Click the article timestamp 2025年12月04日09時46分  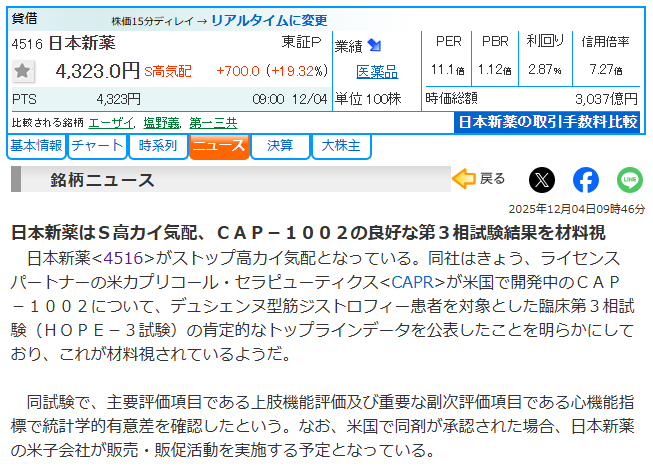tap(577, 209)
